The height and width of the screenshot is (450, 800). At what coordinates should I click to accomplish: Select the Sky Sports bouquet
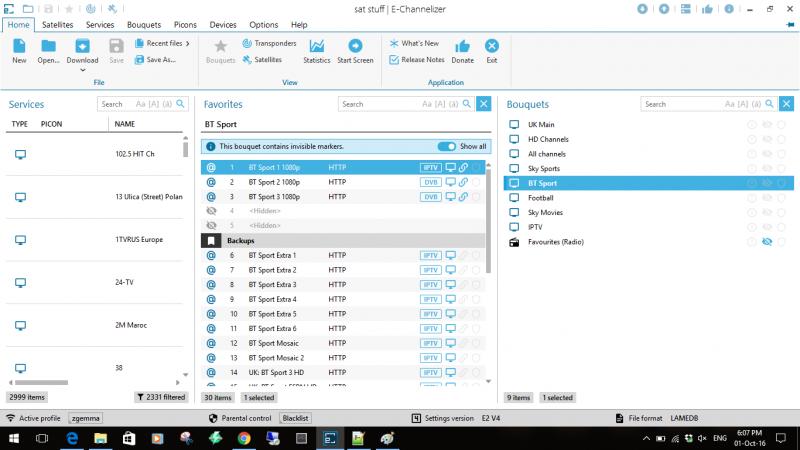pos(648,168)
